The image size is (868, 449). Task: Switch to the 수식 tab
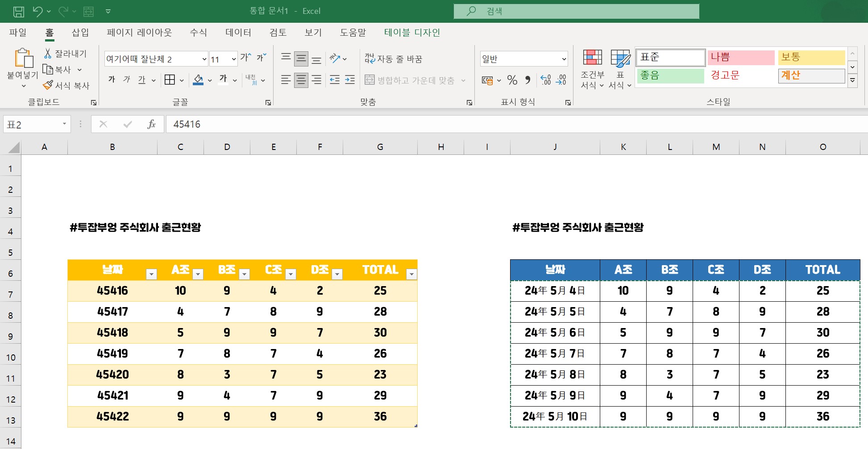click(198, 32)
